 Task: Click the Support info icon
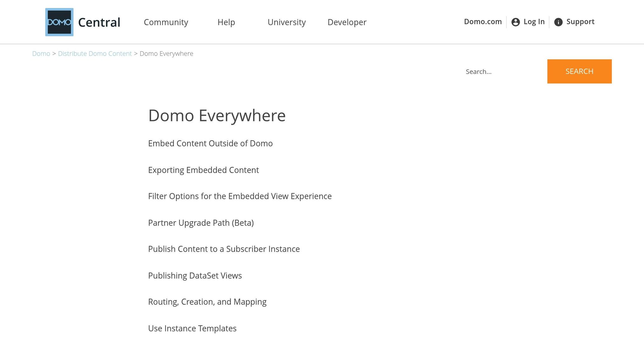pyautogui.click(x=558, y=22)
